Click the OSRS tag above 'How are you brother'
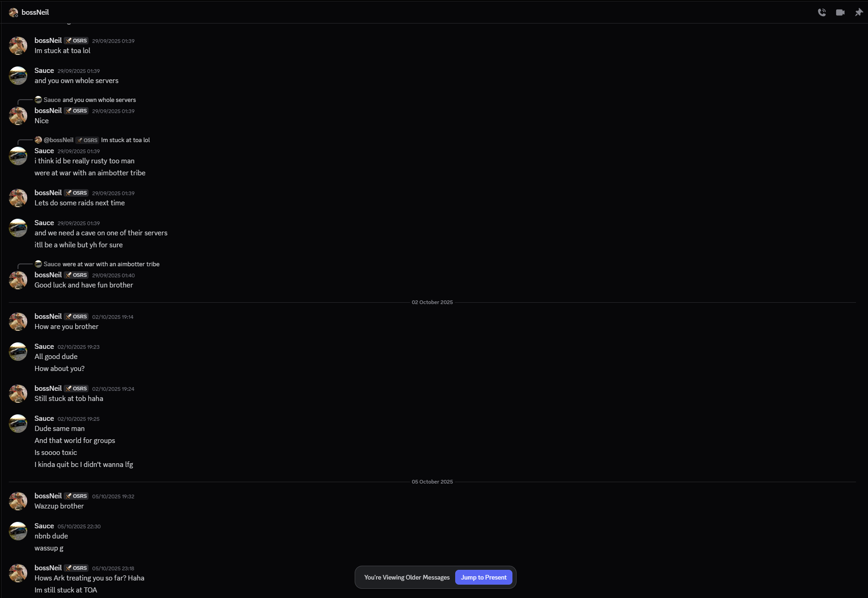 76,317
